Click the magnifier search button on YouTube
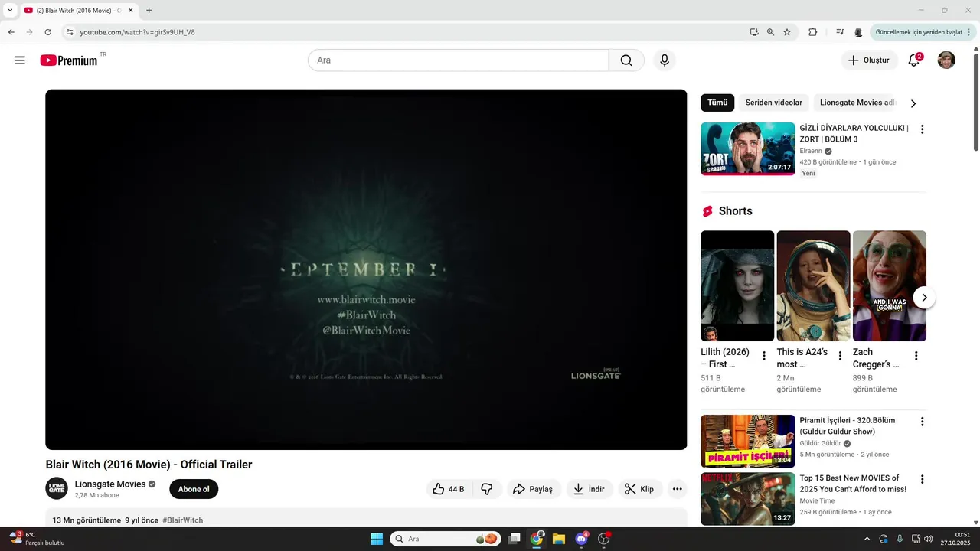The width and height of the screenshot is (980, 551). (626, 60)
